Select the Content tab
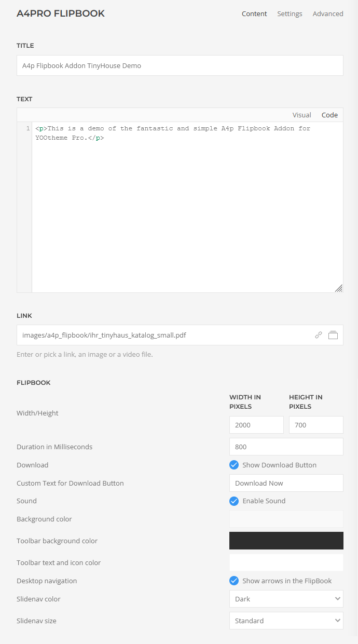358x644 pixels. click(x=254, y=14)
